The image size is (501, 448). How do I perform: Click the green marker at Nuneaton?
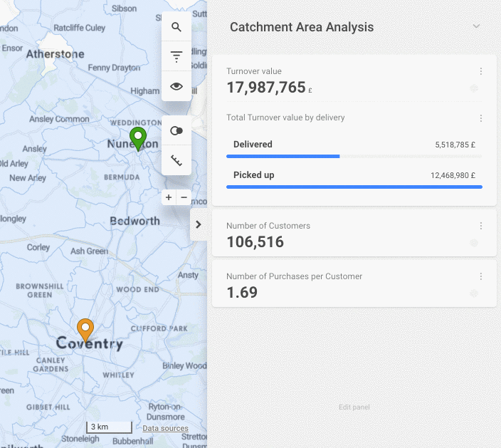(137, 137)
